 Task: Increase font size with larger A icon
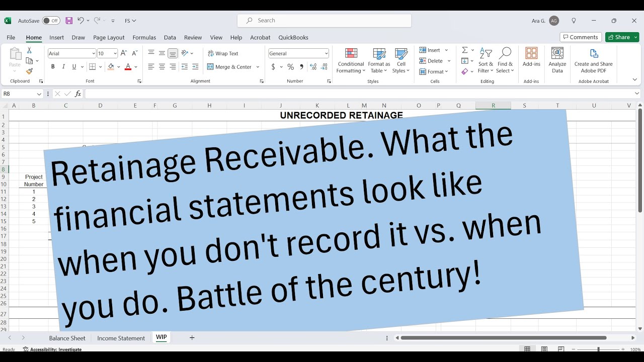click(124, 53)
